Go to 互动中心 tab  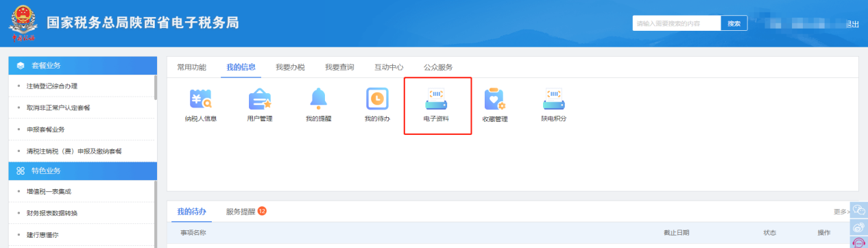pyautogui.click(x=389, y=67)
